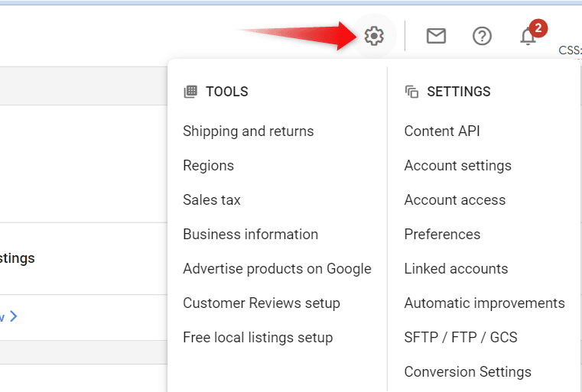Select Regions in Tools menu

coord(208,166)
